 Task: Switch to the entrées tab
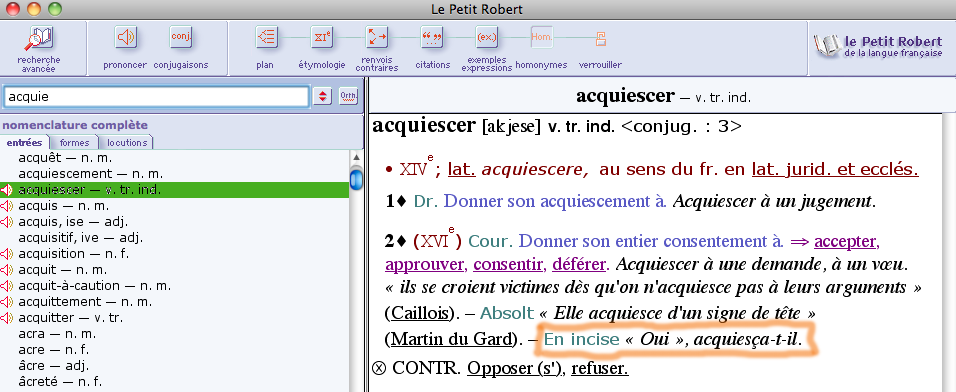coord(24,143)
